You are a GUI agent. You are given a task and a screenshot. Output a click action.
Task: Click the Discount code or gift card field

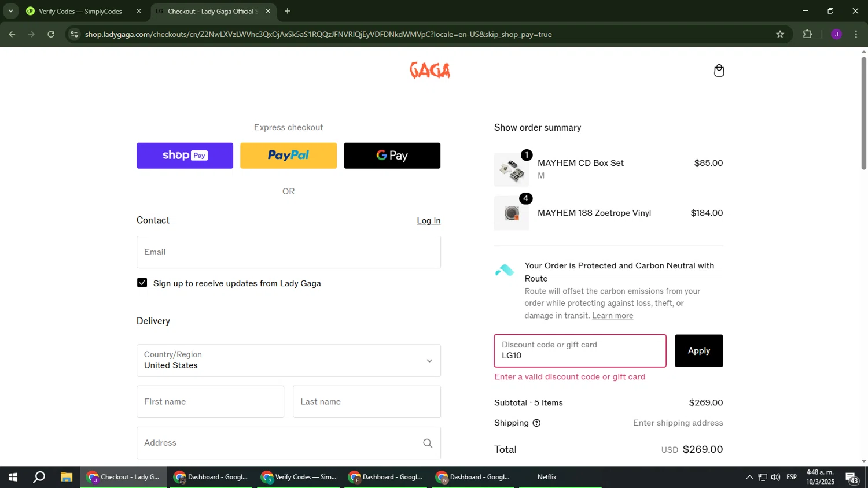point(580,351)
